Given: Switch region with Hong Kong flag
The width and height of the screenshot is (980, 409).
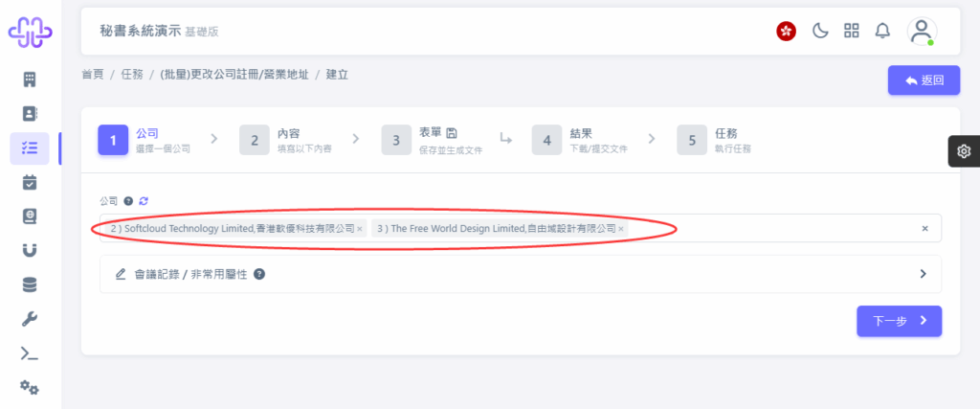Looking at the screenshot, I should (x=787, y=31).
